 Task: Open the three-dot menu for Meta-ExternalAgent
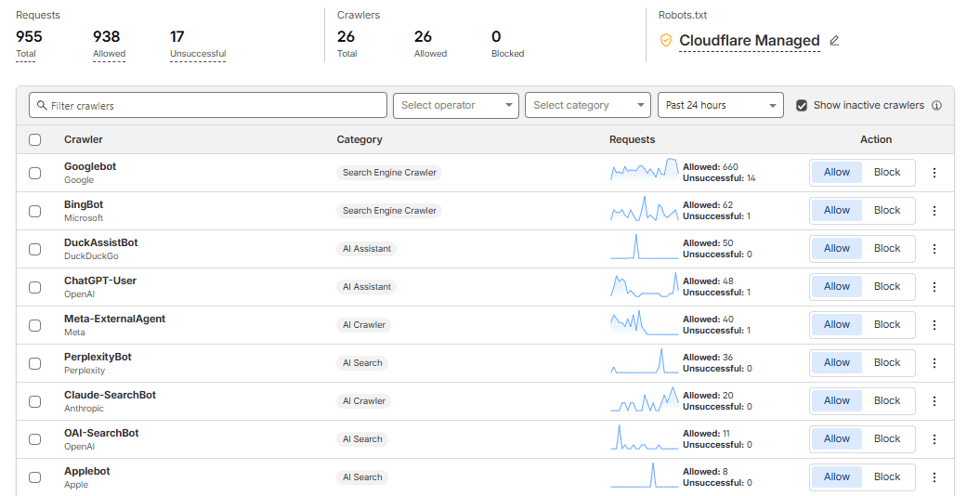934,325
